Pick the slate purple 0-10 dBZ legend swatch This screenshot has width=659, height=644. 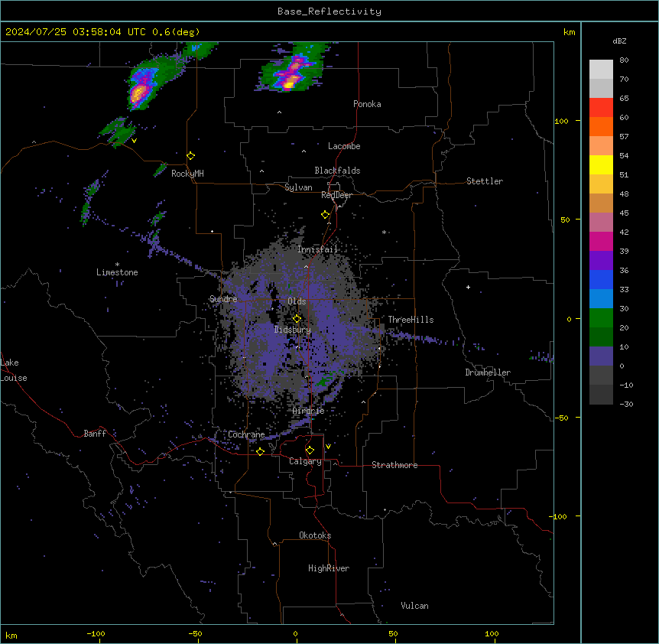pos(601,356)
